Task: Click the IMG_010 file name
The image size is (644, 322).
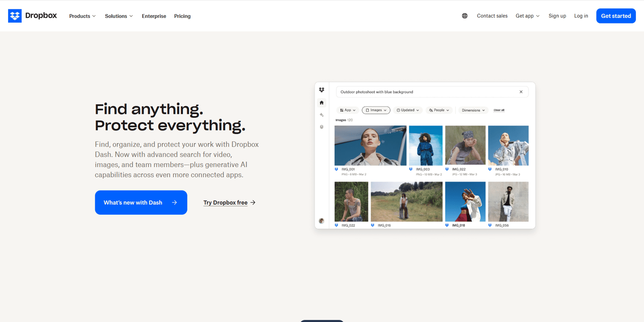Action: [502, 169]
